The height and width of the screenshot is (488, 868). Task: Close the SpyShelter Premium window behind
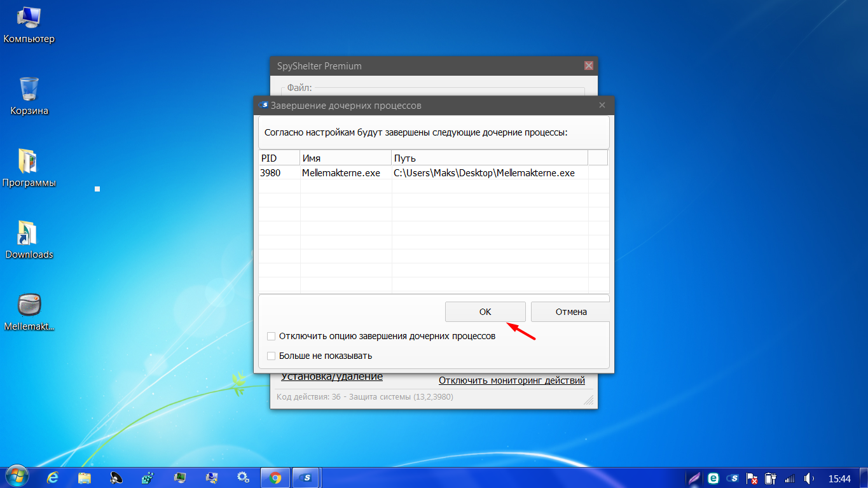[589, 66]
